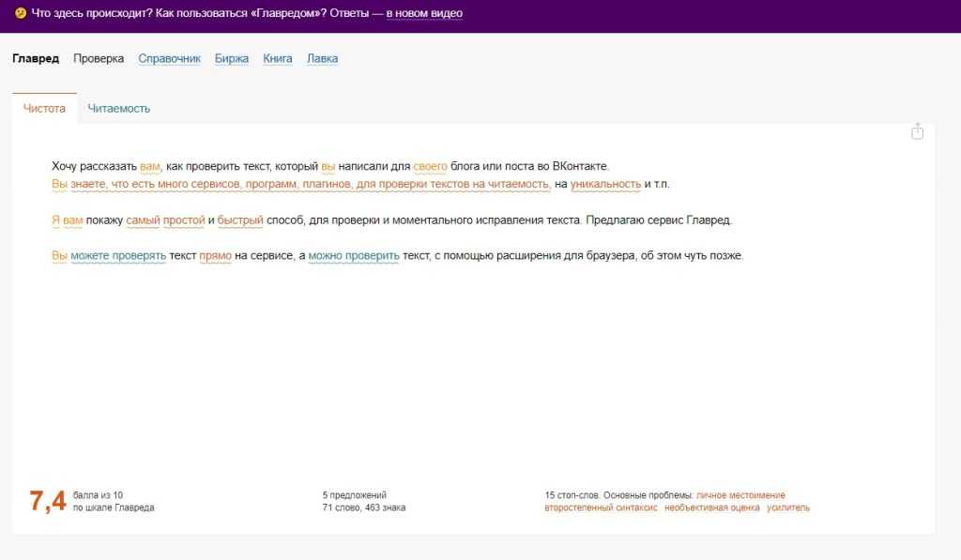Open the Лавка link
Viewport: 961px width, 560px height.
click(x=322, y=58)
